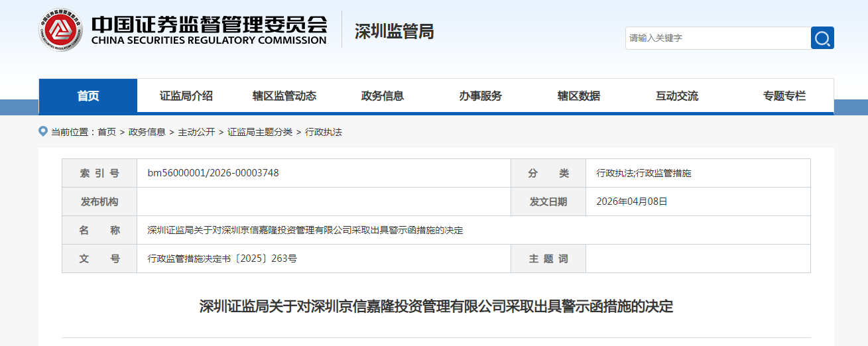Click the 索引号 label cell

tap(99, 173)
